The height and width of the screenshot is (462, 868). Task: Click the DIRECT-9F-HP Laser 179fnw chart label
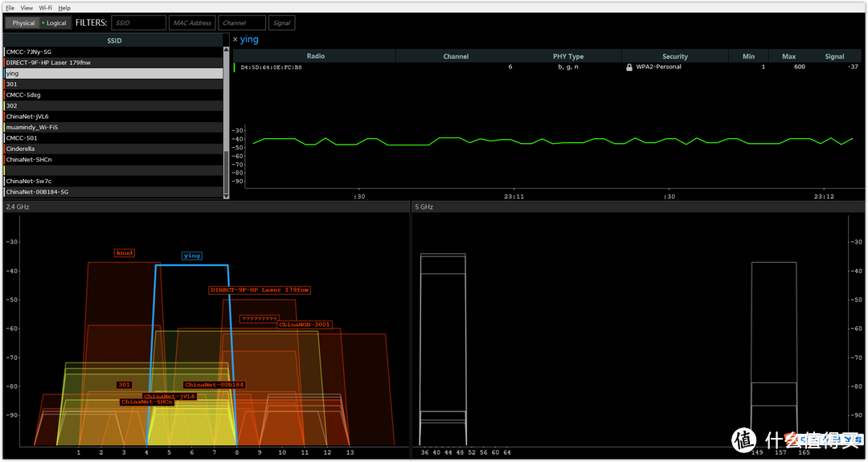260,290
